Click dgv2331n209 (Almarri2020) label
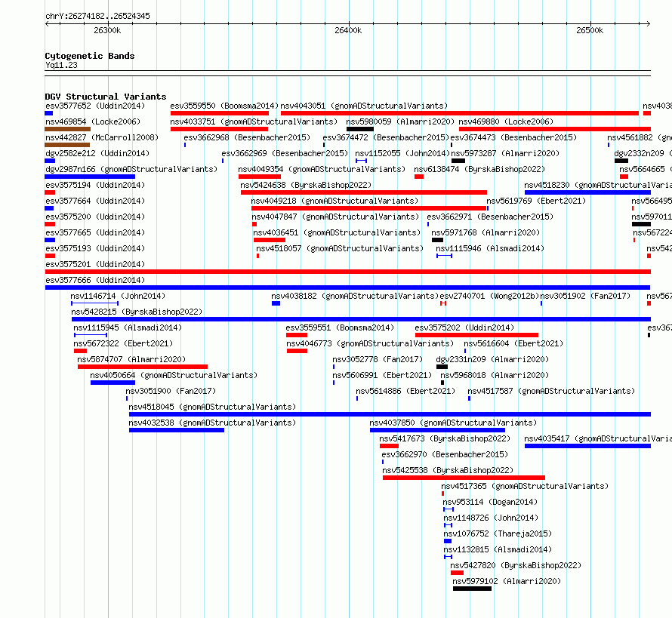672x618 pixels. [492, 359]
